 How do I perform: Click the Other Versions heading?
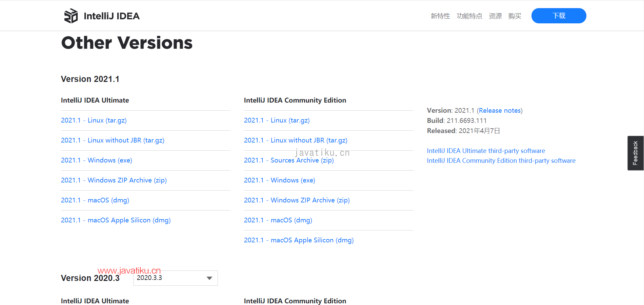click(127, 43)
